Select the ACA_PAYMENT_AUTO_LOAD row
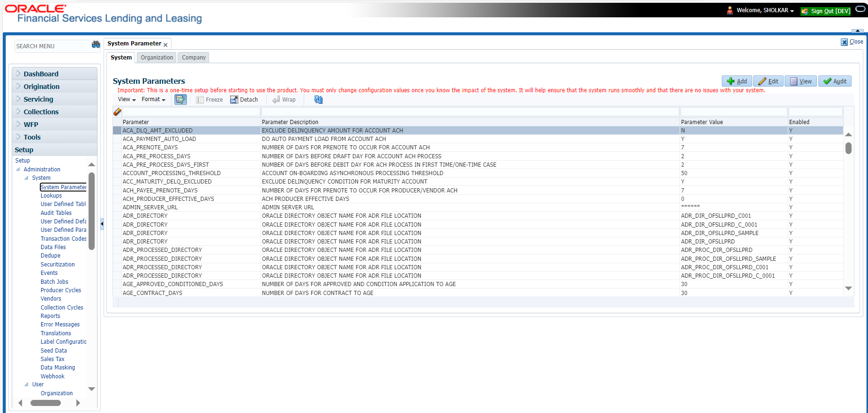The width and height of the screenshot is (868, 413). point(478,139)
